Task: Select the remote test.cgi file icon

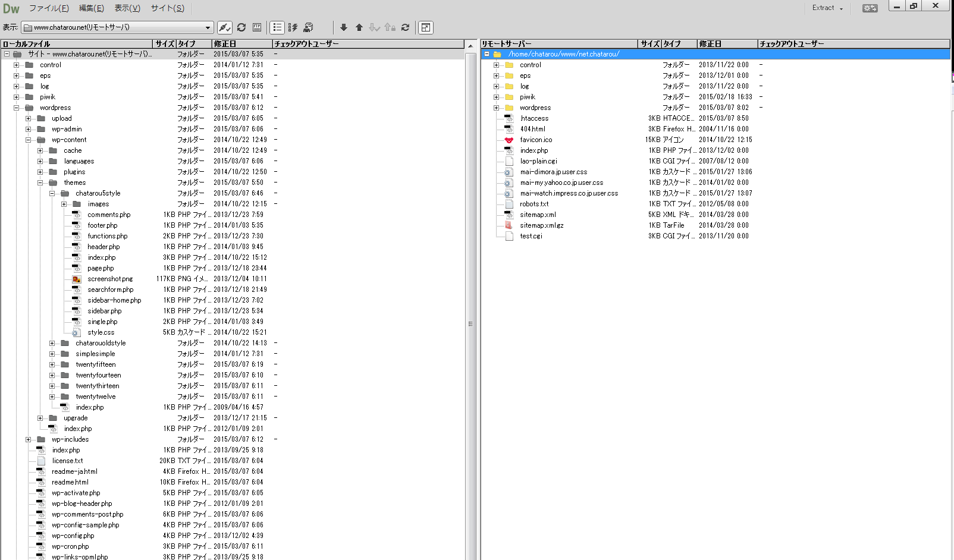Action: coord(509,236)
